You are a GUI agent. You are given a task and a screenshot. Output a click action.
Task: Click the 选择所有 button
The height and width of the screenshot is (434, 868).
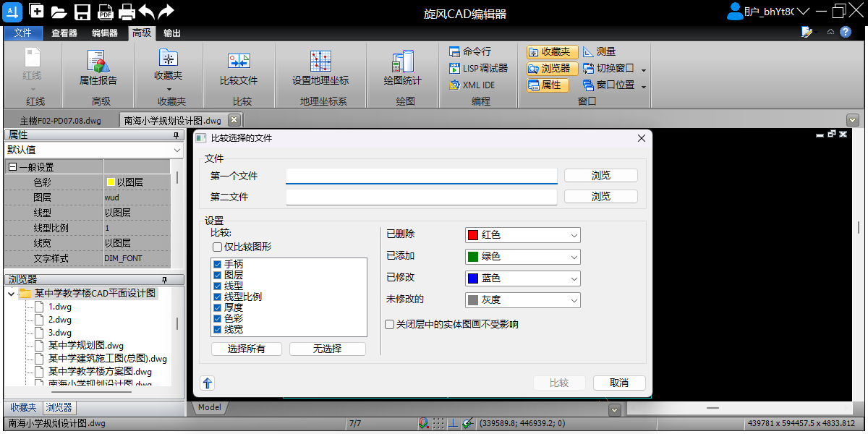tap(247, 349)
